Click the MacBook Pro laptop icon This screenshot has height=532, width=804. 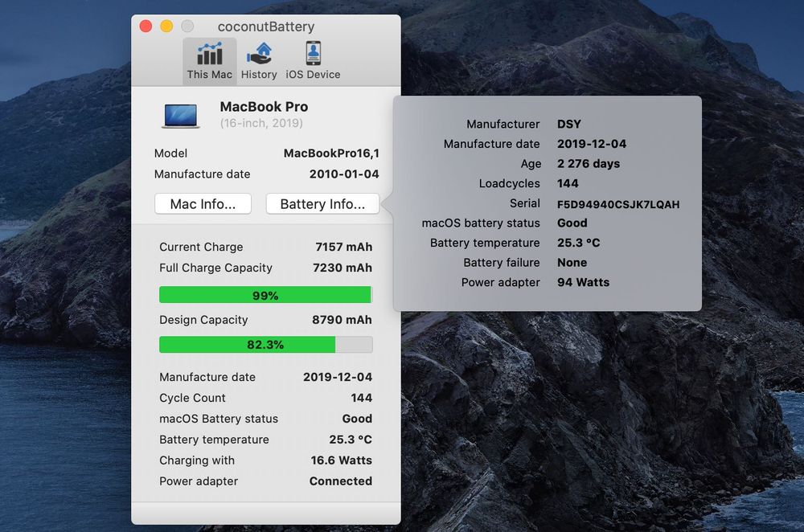(x=180, y=116)
